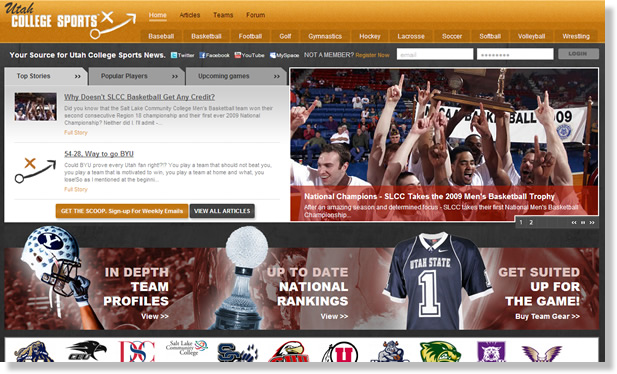Expand Upcoming games double-arrow chevron

[x=277, y=77]
